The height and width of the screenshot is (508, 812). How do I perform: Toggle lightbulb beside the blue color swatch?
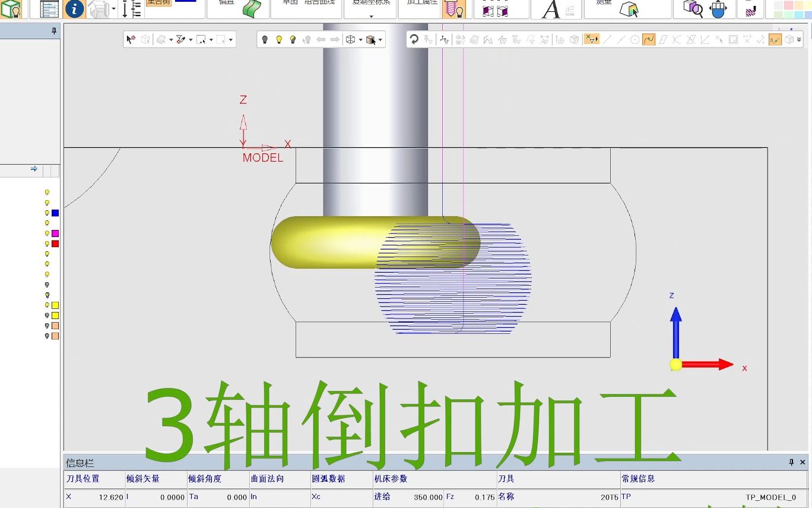(47, 213)
